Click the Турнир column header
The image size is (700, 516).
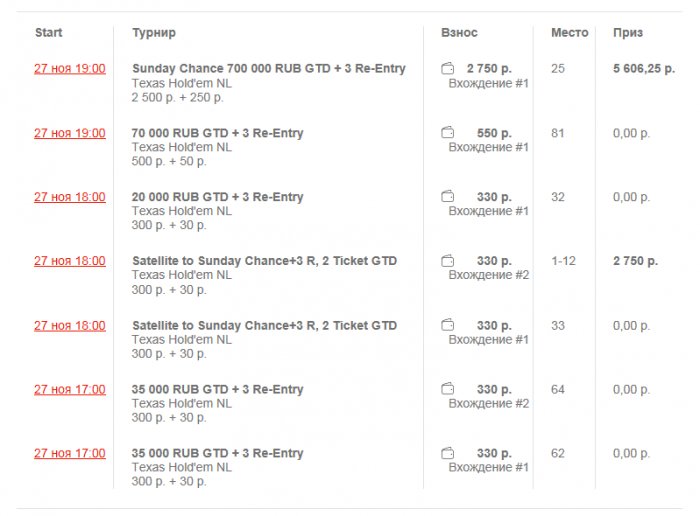tap(154, 33)
